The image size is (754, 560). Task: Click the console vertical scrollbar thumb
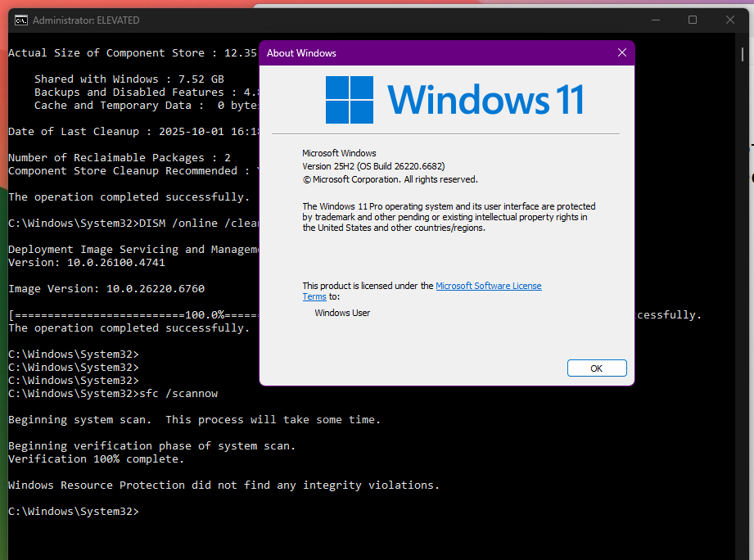[x=743, y=54]
